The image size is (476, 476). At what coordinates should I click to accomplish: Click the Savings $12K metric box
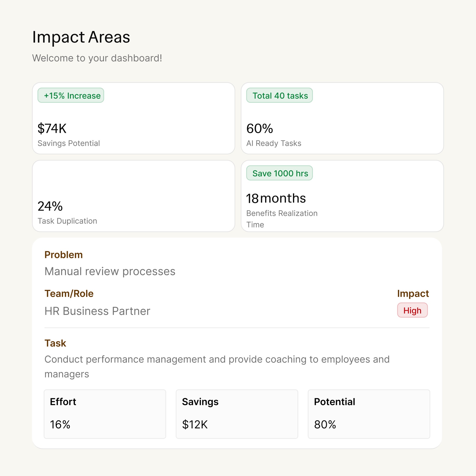pyautogui.click(x=237, y=414)
